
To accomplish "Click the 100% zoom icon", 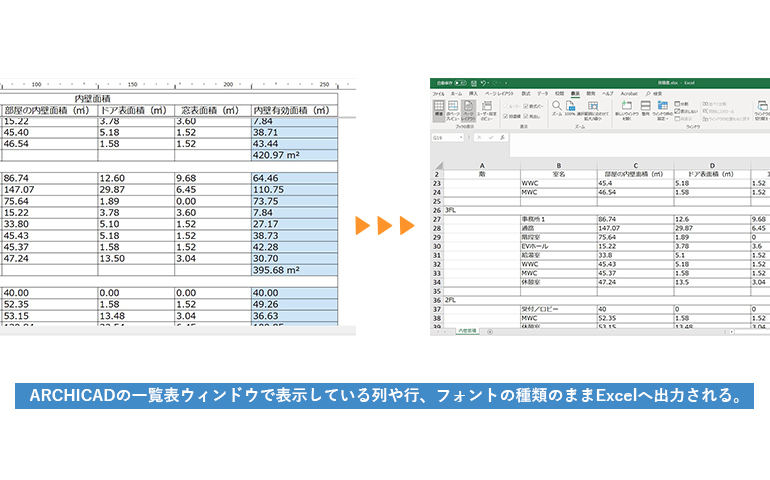I will tap(570, 108).
